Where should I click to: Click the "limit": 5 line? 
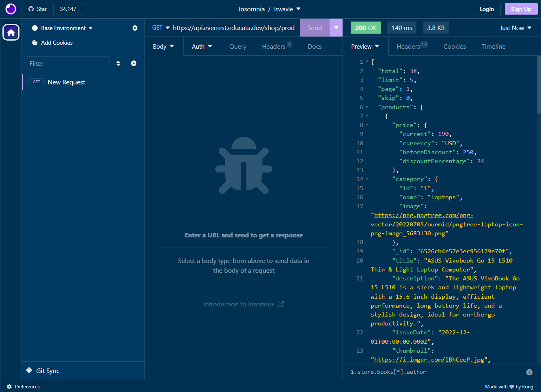click(x=397, y=80)
